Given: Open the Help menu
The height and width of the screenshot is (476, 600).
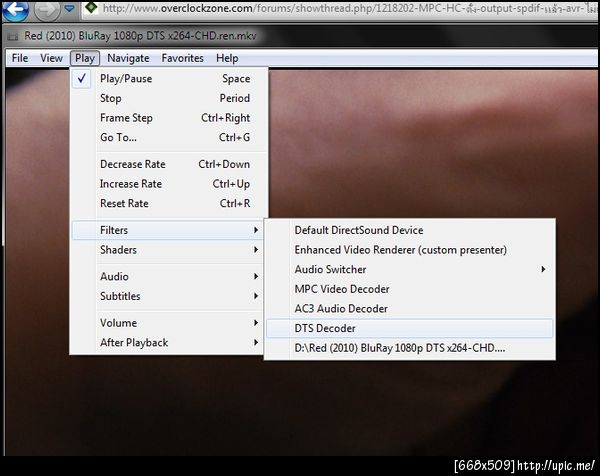Looking at the screenshot, I should coord(227,58).
